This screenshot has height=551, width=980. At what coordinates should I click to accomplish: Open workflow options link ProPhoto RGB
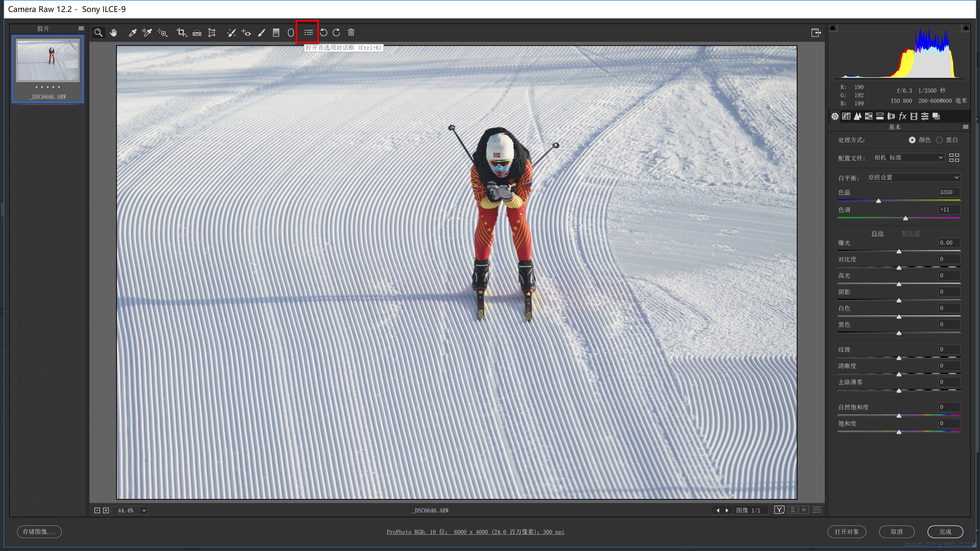475,532
